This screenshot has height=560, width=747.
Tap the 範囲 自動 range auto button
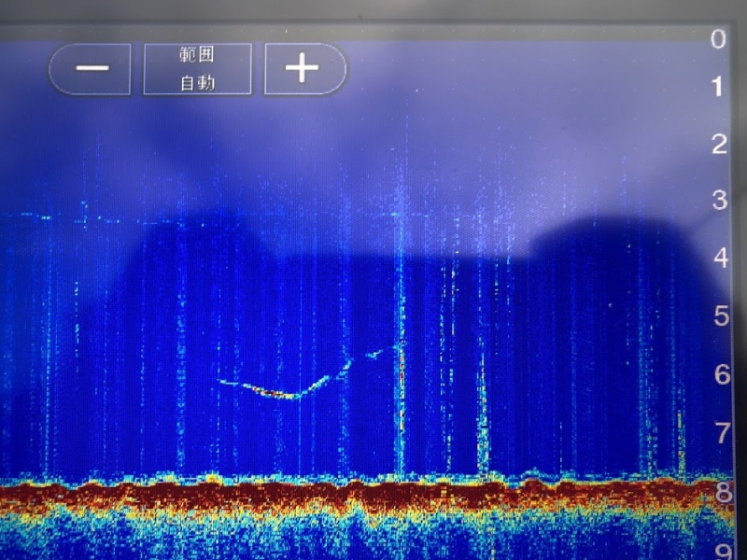tap(197, 68)
